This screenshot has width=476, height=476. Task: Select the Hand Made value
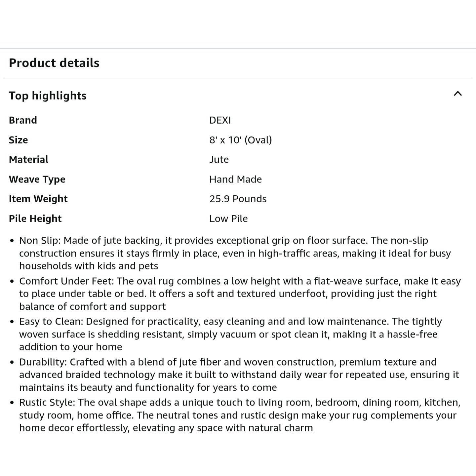click(x=235, y=179)
